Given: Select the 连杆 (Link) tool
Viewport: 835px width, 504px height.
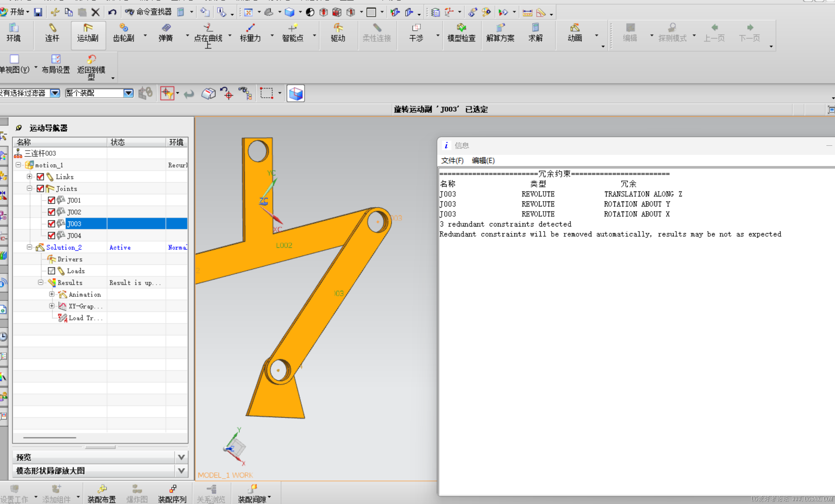Looking at the screenshot, I should [x=52, y=33].
